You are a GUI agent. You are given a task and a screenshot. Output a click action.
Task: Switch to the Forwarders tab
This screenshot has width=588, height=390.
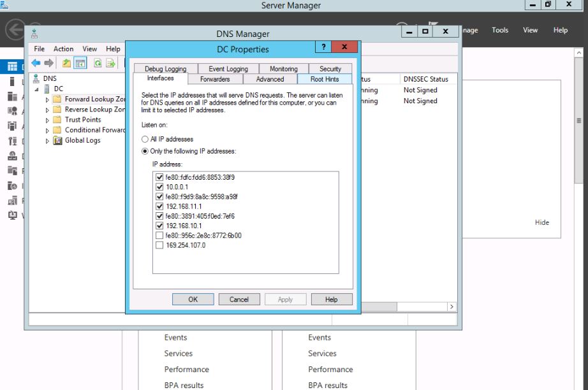(x=215, y=79)
